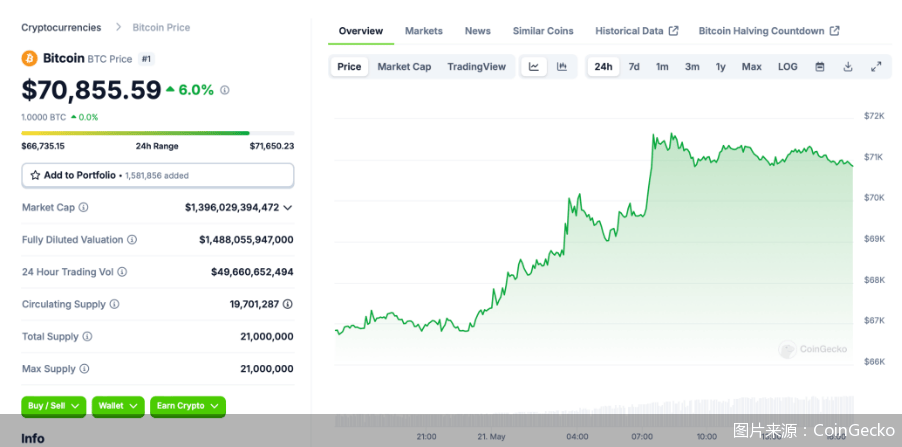Click Fully Diluted Valuation info icon

click(x=132, y=239)
